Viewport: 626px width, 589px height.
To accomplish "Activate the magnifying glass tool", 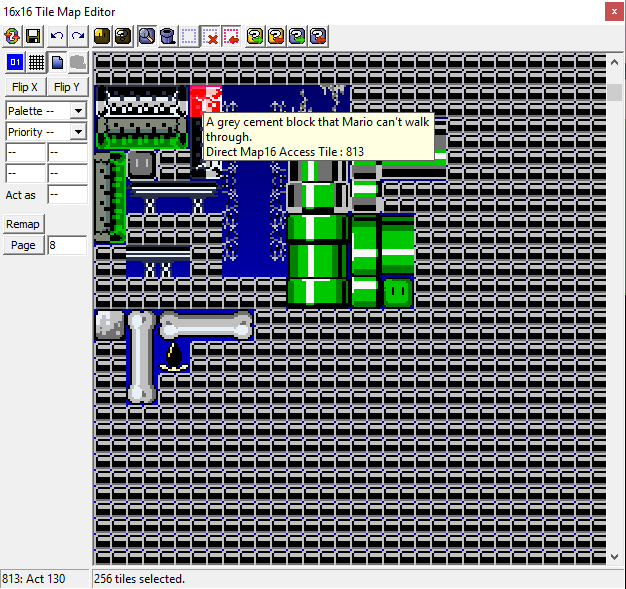I will pyautogui.click(x=147, y=36).
